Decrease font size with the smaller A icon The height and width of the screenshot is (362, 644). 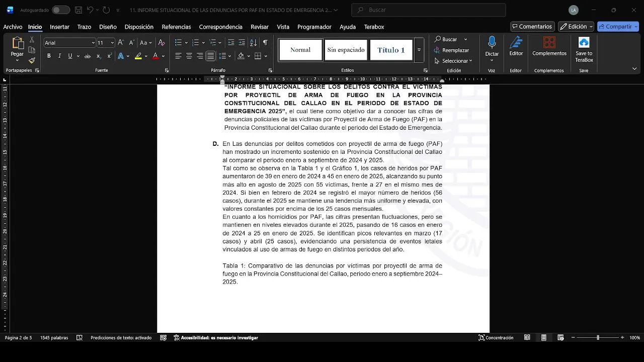click(x=131, y=43)
